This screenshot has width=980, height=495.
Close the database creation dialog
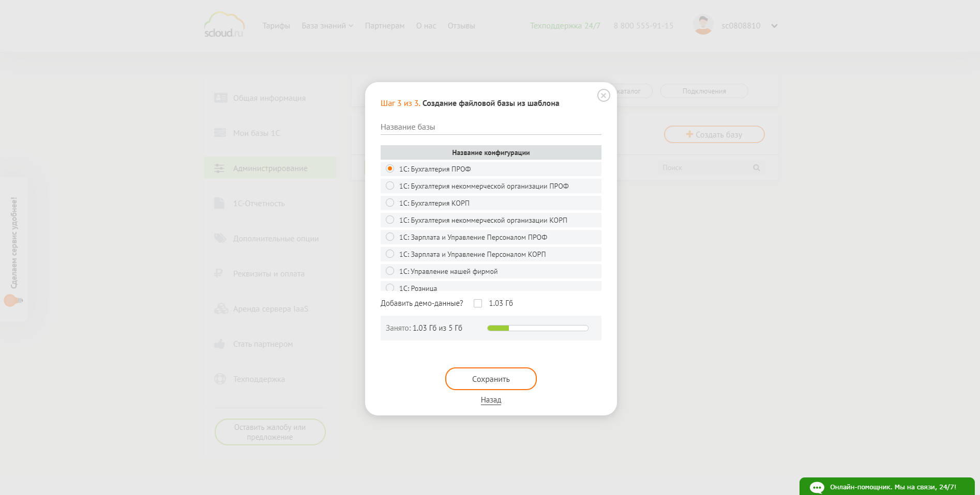click(604, 96)
